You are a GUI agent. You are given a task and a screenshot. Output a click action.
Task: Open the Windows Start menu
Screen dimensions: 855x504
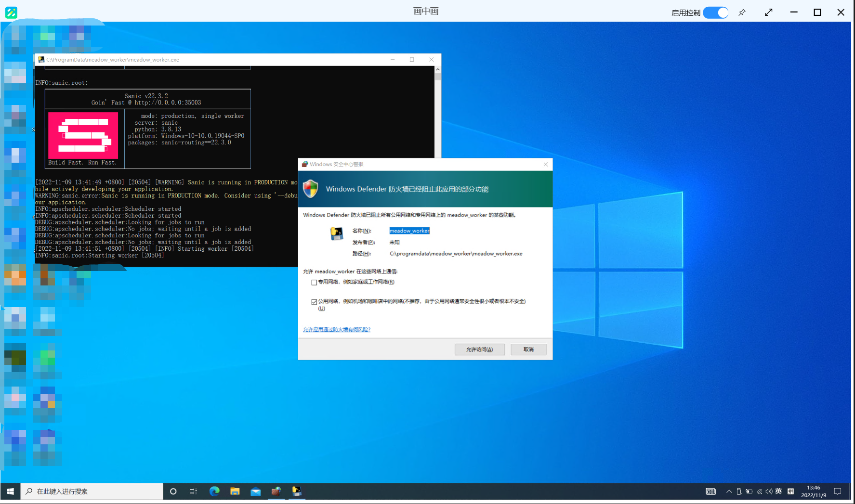10,491
